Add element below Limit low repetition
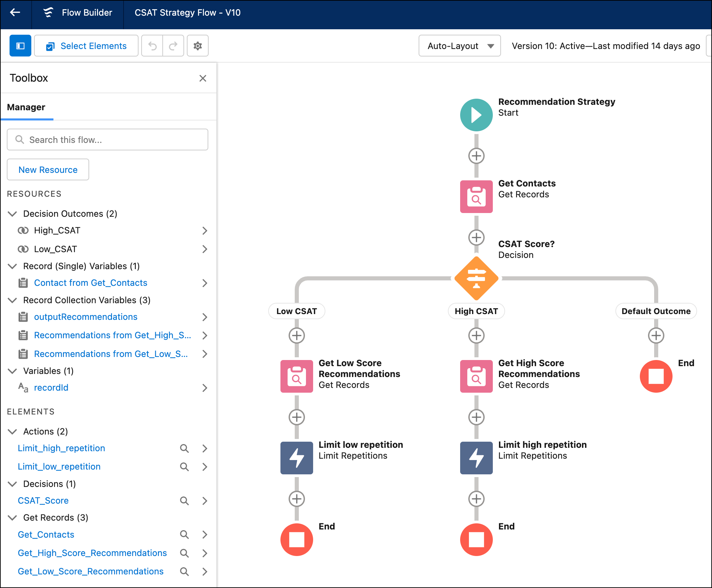The image size is (712, 588). pos(297,499)
